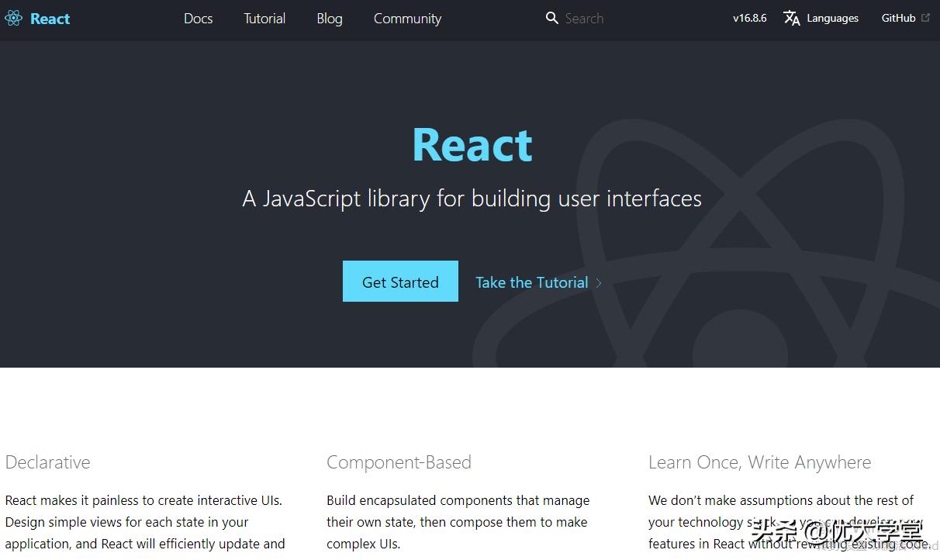Click the chevron after Take the Tutorial
940x560 pixels.
599,283
